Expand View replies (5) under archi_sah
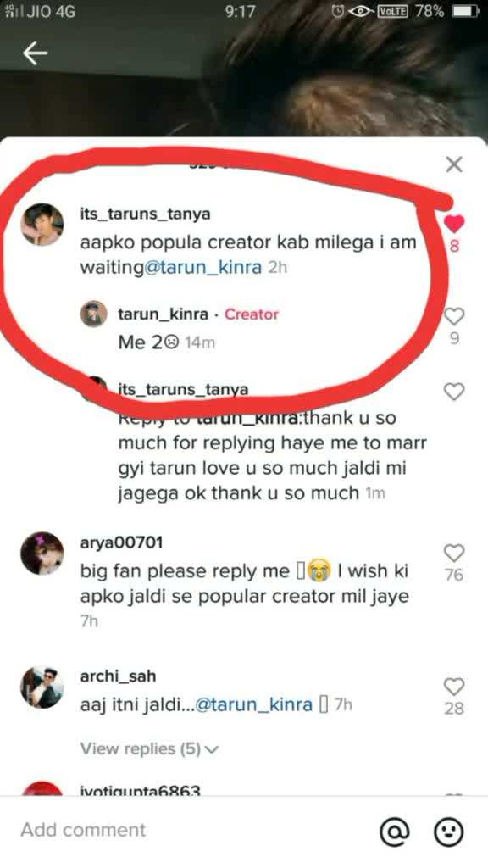488x868 pixels. [149, 749]
